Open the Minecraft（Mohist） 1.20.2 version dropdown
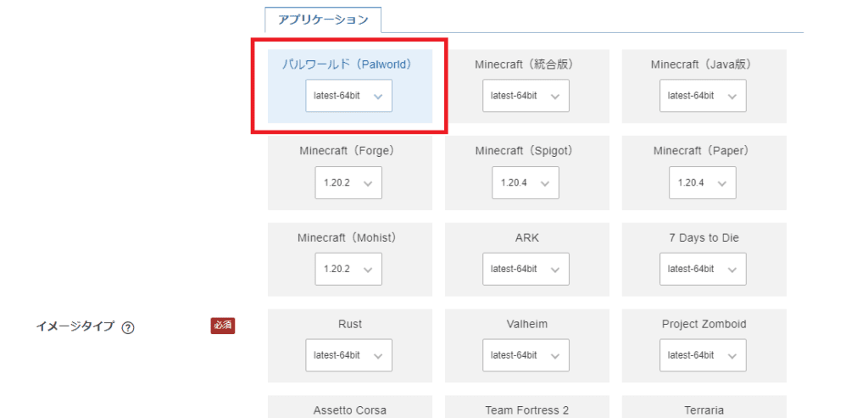 pyautogui.click(x=348, y=269)
